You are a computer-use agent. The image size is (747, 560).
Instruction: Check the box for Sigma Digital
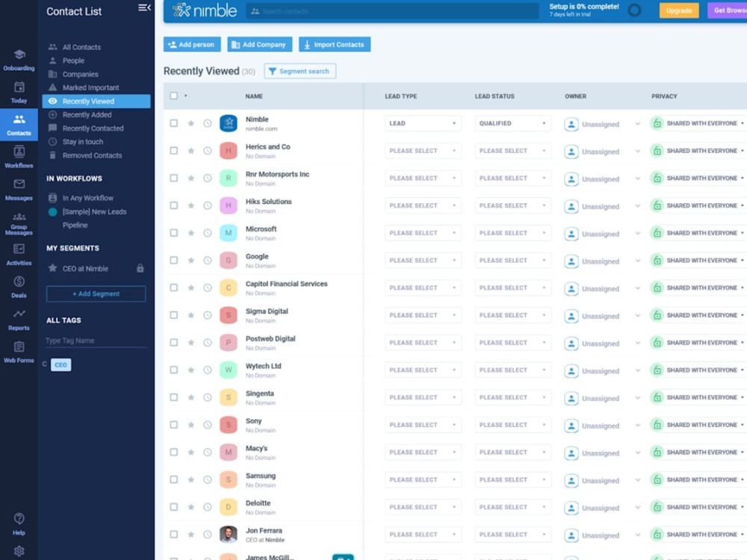click(174, 315)
